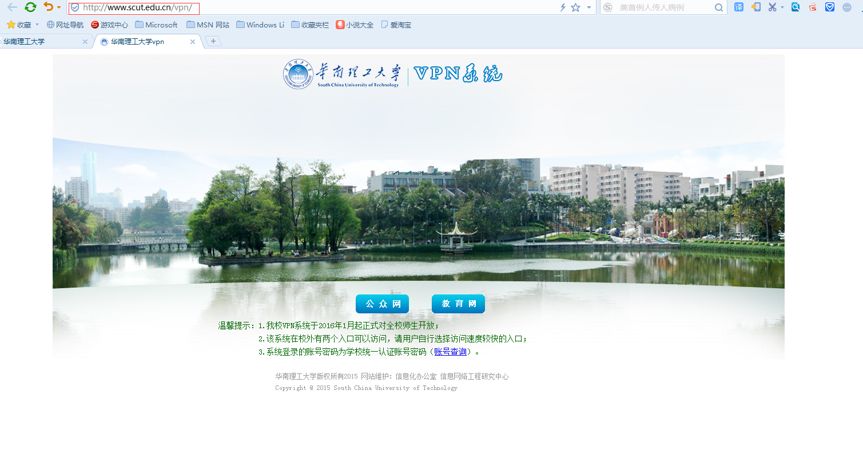Click the phone/mobile sync toolbar icon

757,7
